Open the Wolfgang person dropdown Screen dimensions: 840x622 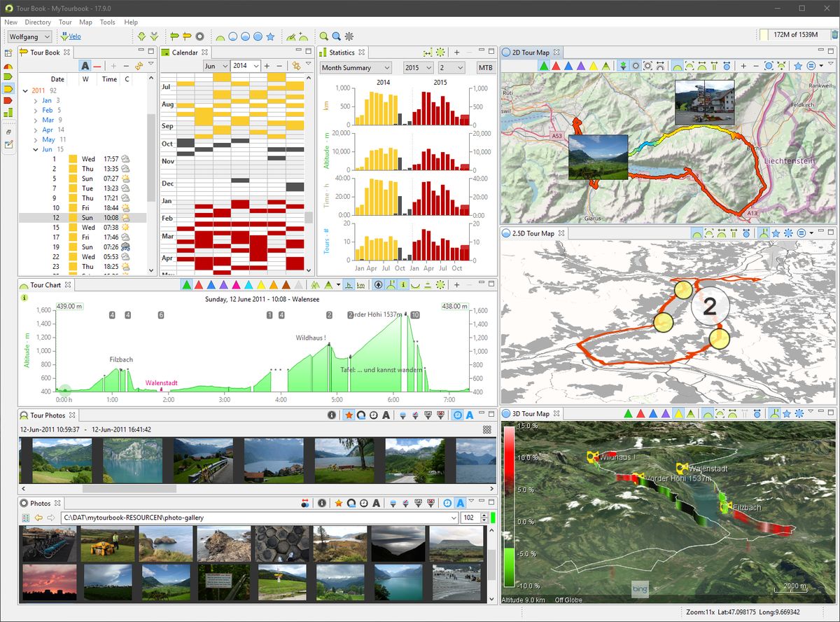click(x=29, y=36)
